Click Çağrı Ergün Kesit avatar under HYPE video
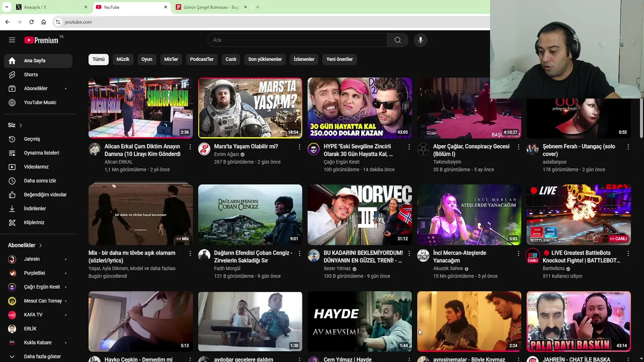644x362 pixels. pos(313,149)
